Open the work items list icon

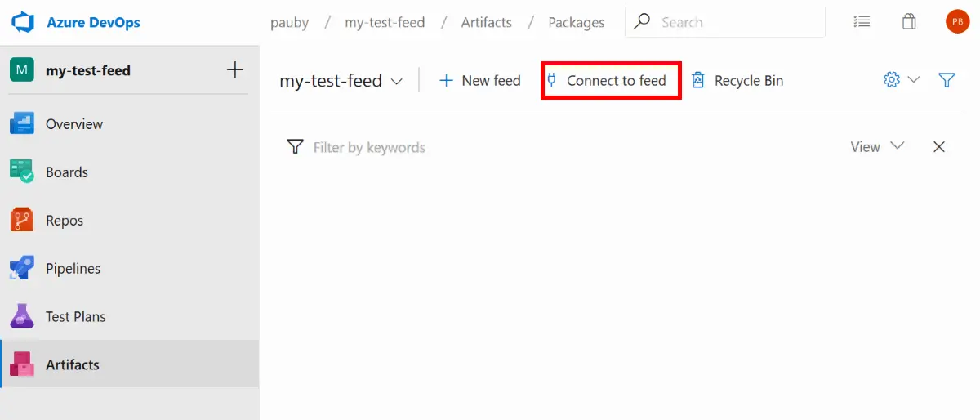coord(861,22)
